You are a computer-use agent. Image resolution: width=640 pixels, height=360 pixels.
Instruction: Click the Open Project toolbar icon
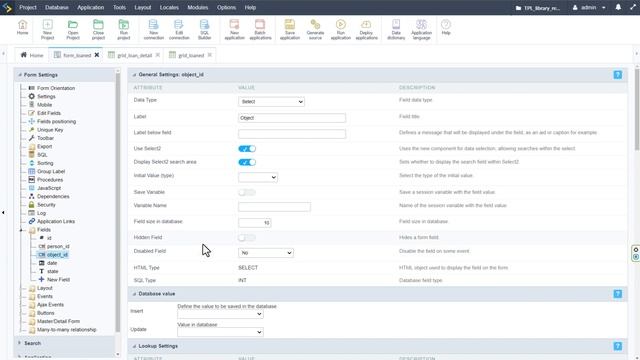pyautogui.click(x=73, y=30)
